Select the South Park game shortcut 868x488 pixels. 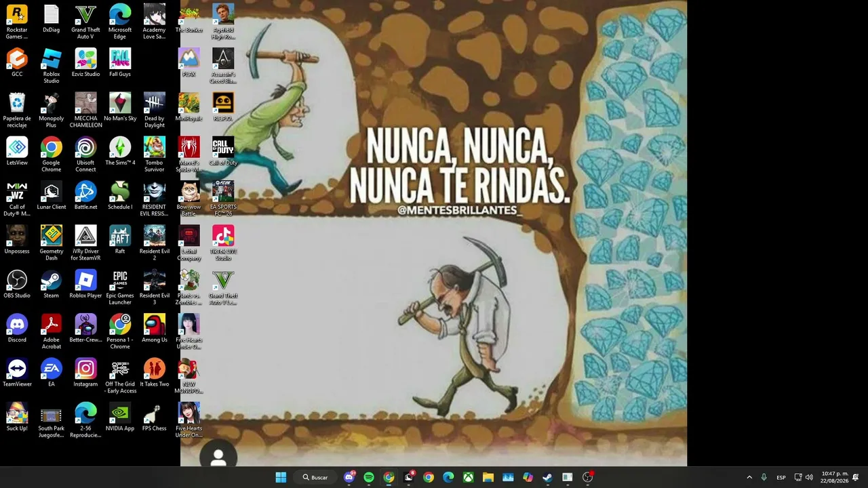point(52,420)
